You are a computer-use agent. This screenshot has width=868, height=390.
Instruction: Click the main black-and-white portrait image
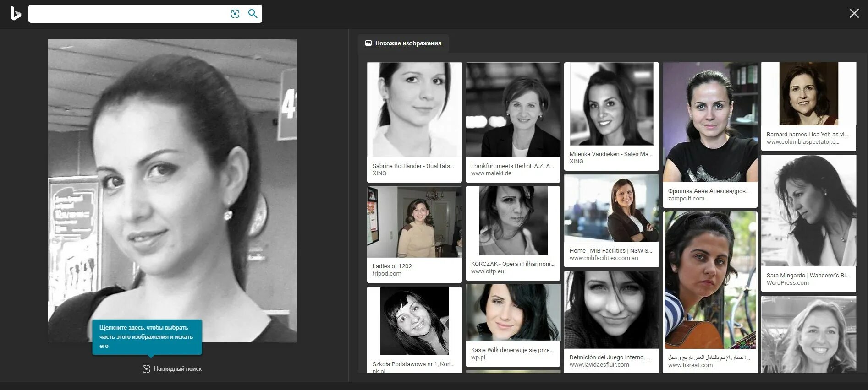tap(172, 190)
